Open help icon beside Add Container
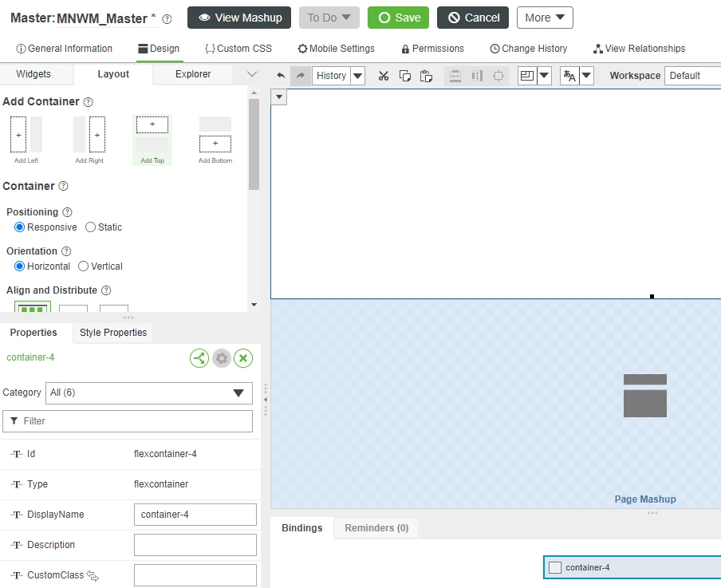The image size is (721, 588). [x=89, y=101]
